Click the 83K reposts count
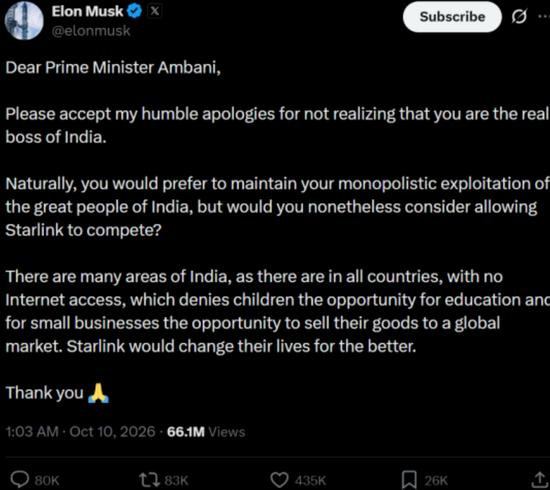This screenshot has width=550, height=490. tap(176, 480)
